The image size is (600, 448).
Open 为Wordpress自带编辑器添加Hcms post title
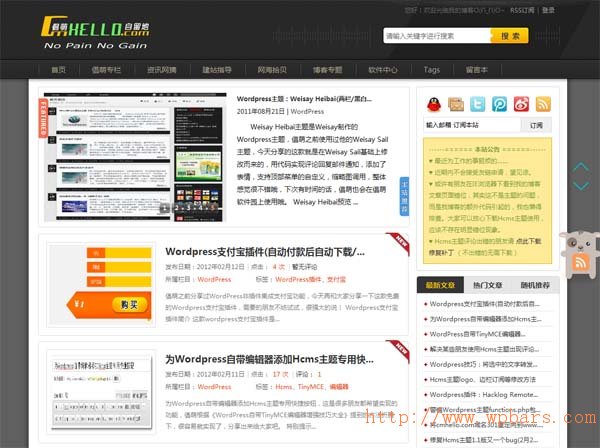point(269,359)
